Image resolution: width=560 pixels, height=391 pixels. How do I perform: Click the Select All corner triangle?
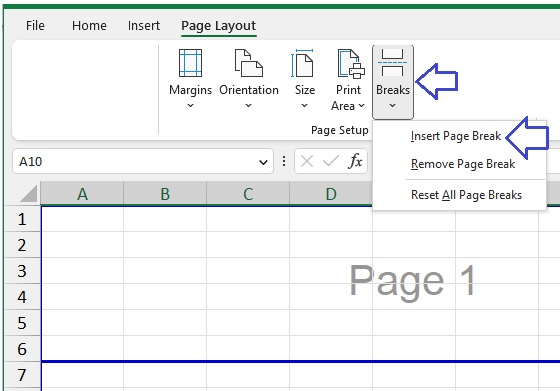(x=29, y=194)
